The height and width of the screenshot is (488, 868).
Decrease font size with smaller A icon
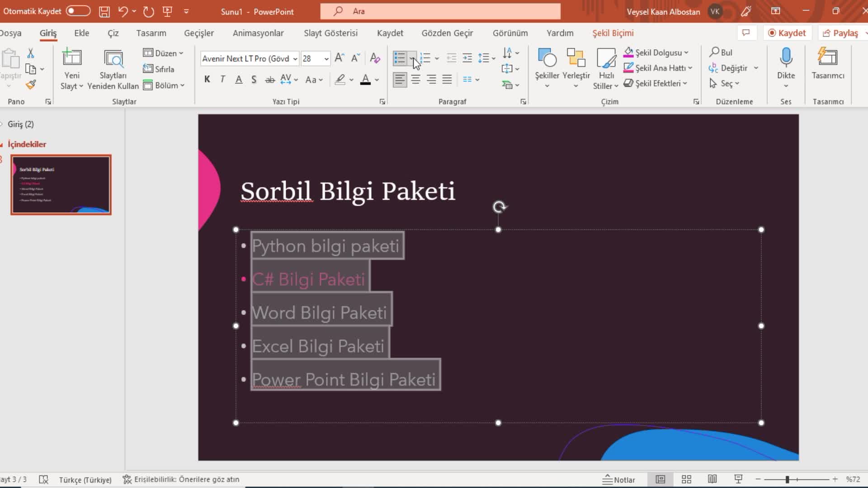356,58
